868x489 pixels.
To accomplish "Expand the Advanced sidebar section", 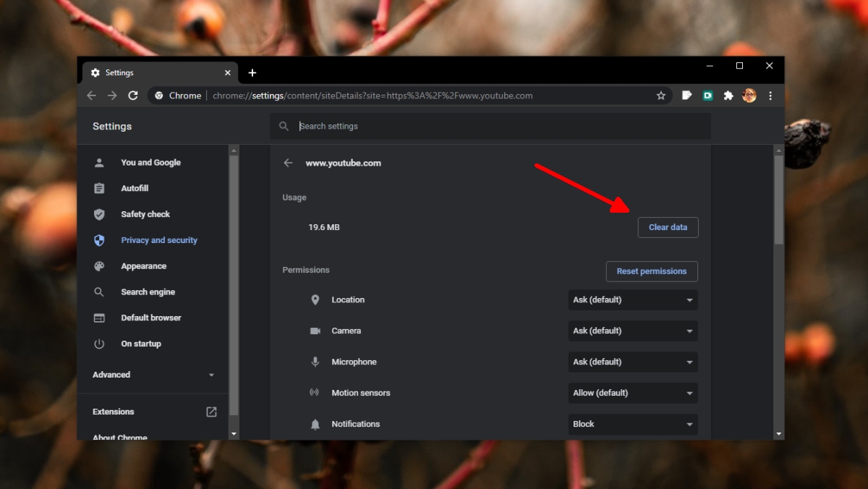I will pyautogui.click(x=153, y=375).
